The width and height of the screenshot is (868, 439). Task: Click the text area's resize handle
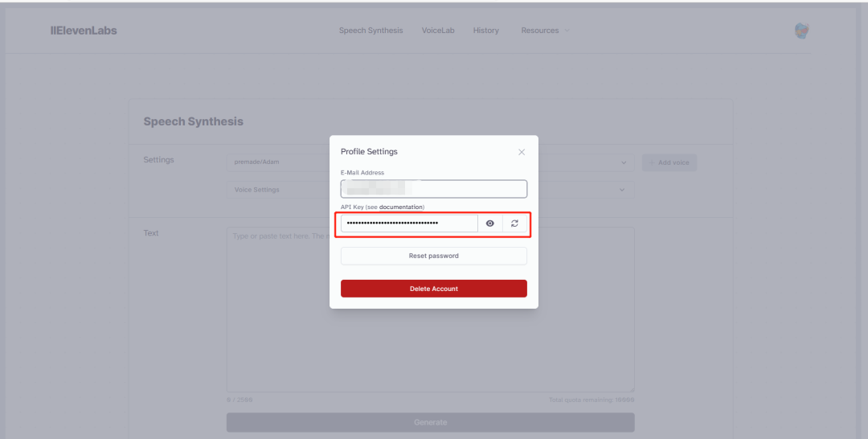[632, 389]
